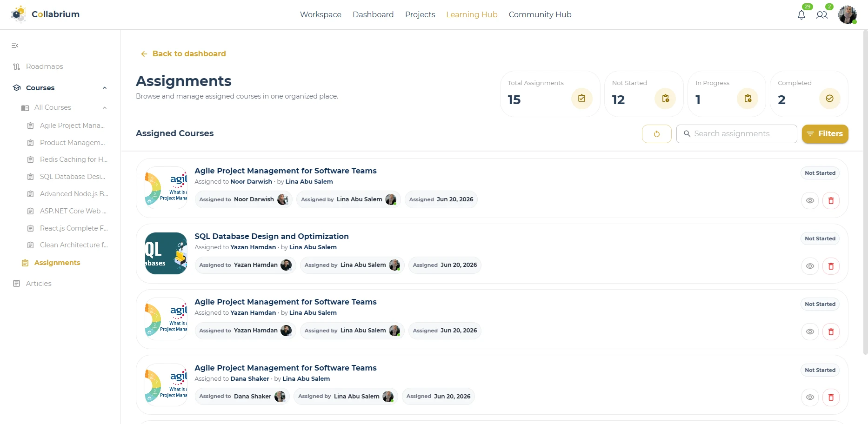Click the Not Started stat icon
Viewport: 868px width, 424px height.
(665, 99)
